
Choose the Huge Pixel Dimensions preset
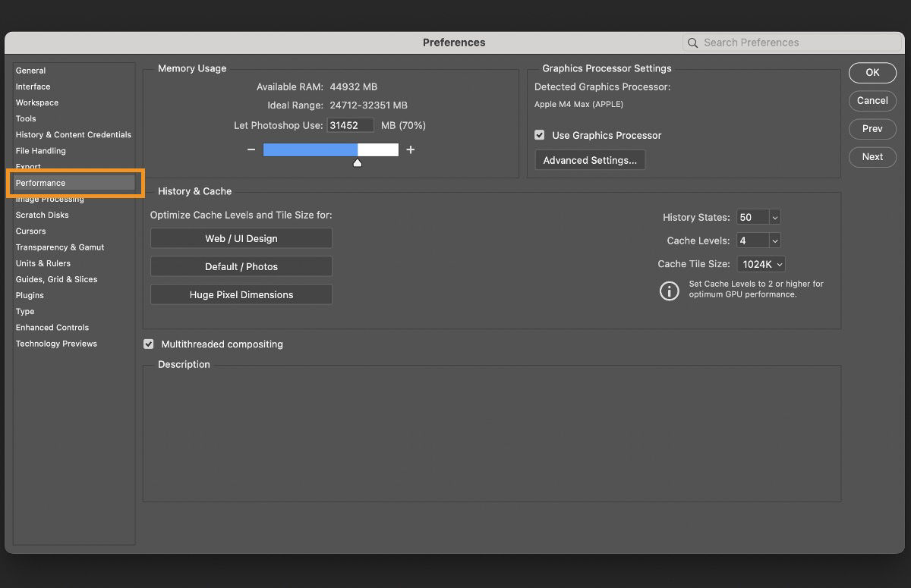(241, 294)
